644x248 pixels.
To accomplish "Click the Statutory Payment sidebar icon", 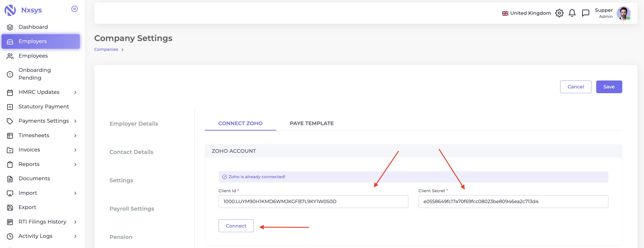I will pos(10,107).
